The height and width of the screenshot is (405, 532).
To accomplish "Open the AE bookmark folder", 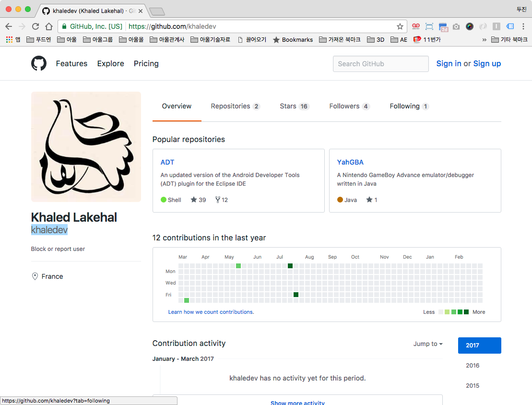I will coord(399,40).
